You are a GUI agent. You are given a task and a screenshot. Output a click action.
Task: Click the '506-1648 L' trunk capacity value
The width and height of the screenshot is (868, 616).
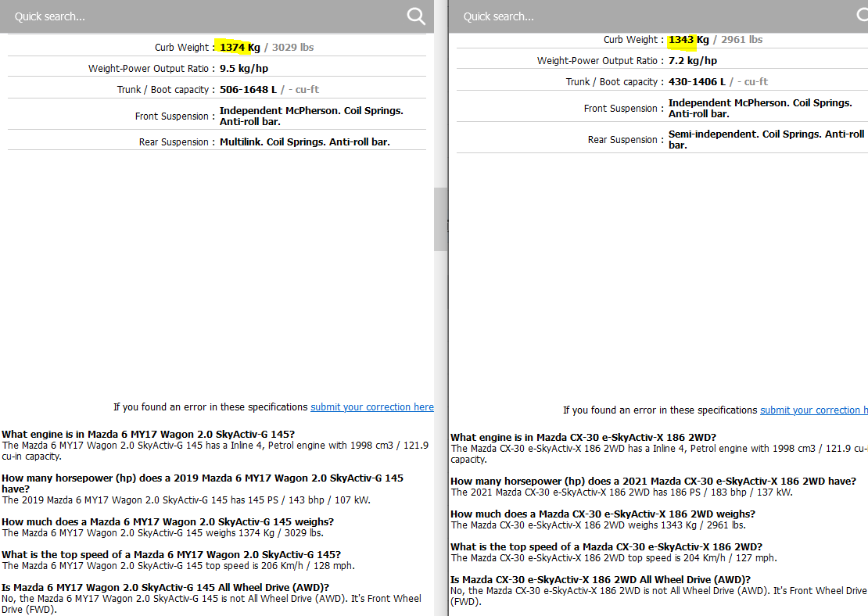tap(248, 89)
